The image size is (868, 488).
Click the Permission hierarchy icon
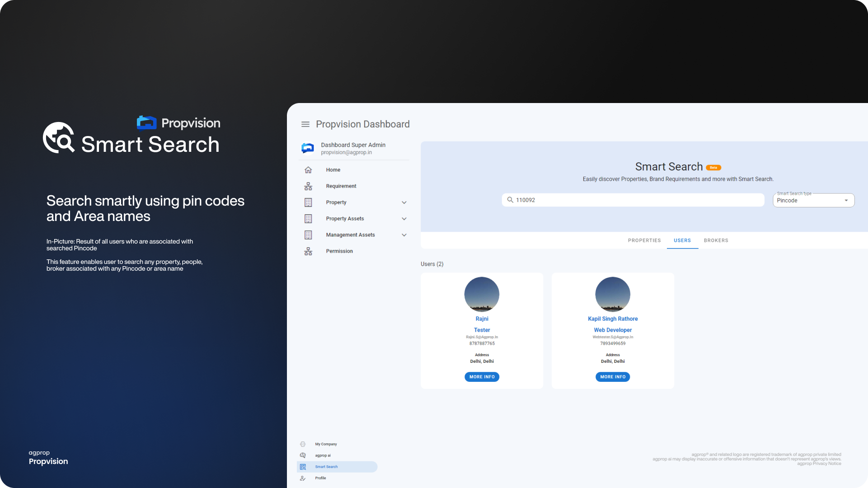(x=308, y=251)
